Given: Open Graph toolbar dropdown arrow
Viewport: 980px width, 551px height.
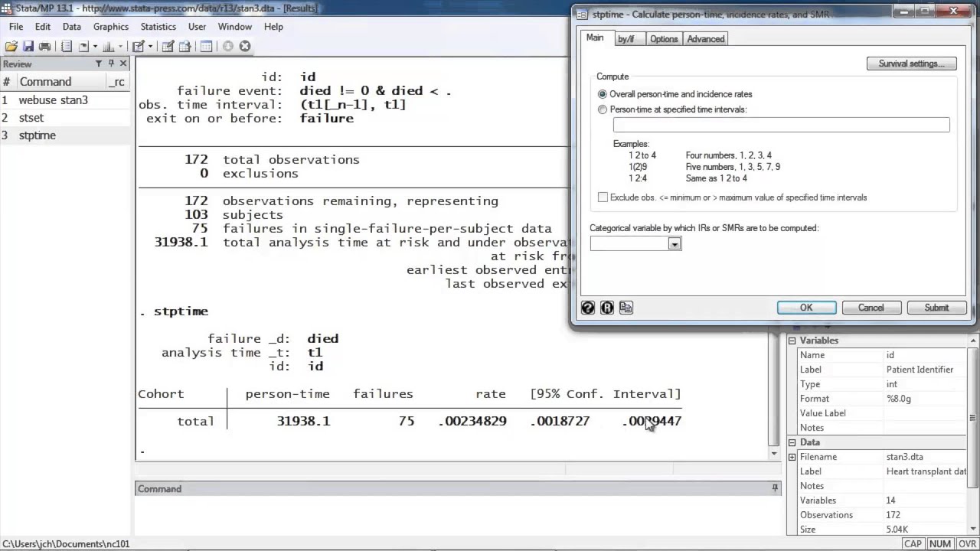Looking at the screenshot, I should pyautogui.click(x=120, y=47).
